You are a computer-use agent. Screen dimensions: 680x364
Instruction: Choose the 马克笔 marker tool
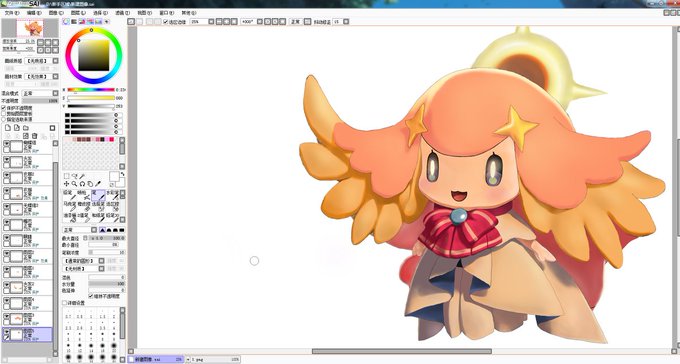click(69, 207)
